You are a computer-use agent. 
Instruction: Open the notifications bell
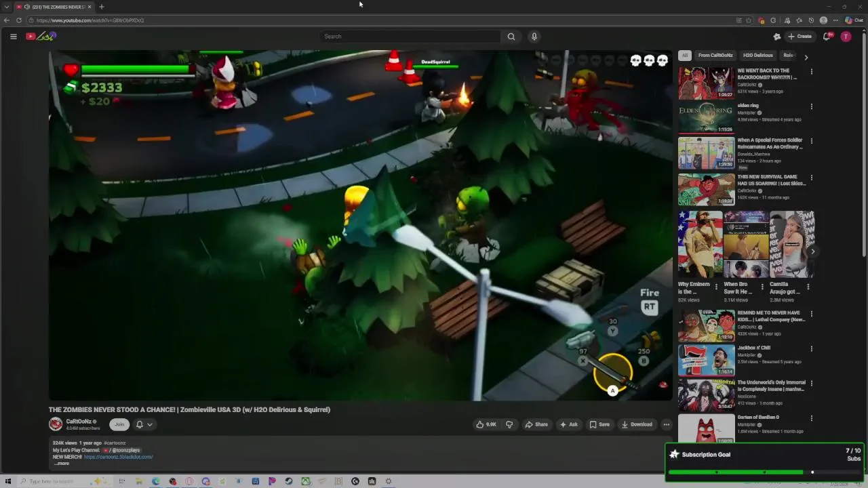click(827, 37)
